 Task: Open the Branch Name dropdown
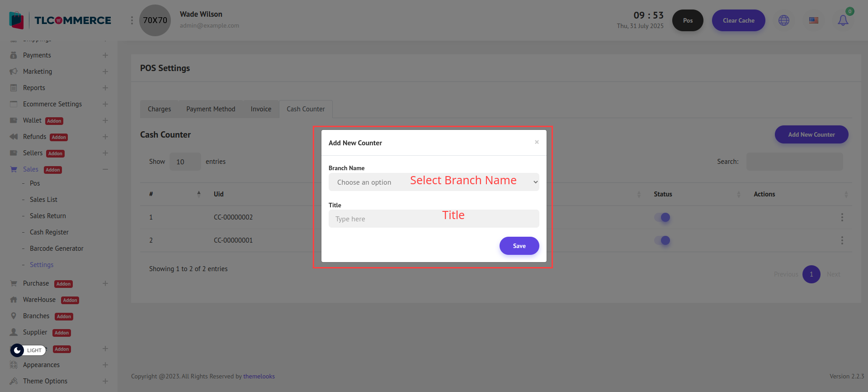coord(434,182)
